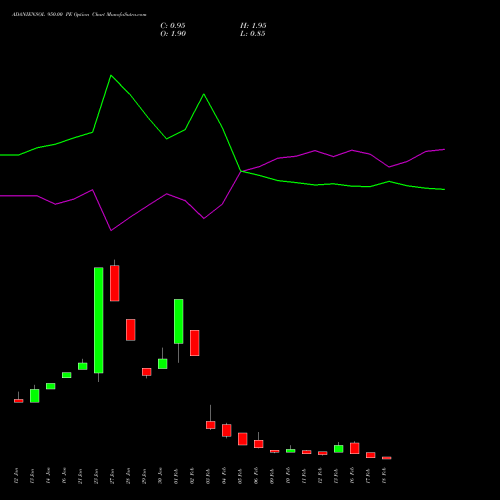Select the open value O: 1.90
The height and width of the screenshot is (500, 500).
[173, 34]
